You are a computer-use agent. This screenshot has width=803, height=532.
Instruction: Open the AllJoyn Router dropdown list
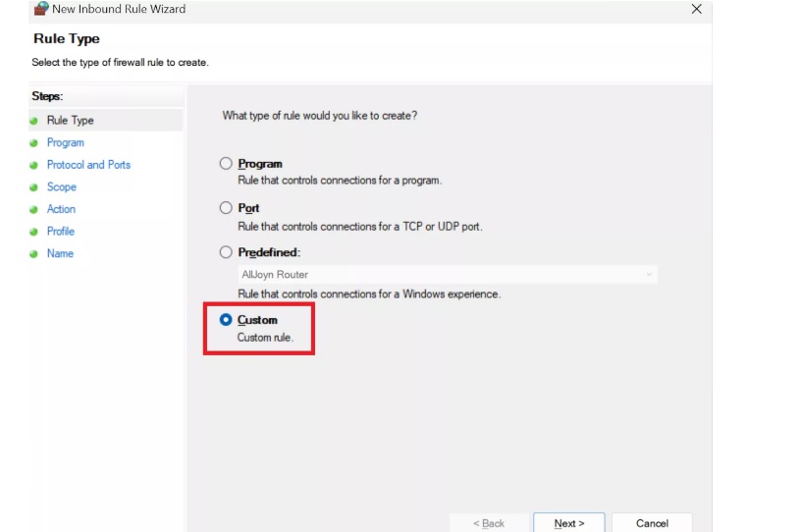coord(448,275)
